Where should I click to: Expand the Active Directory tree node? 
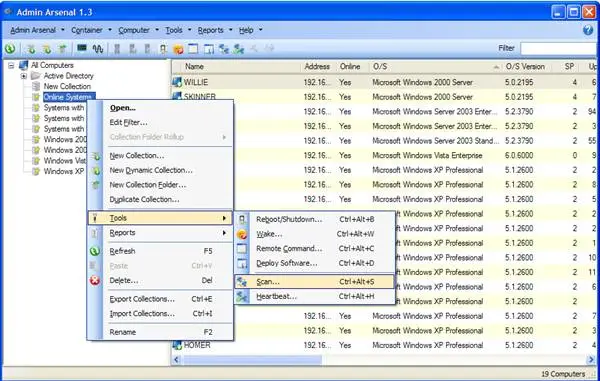coord(24,76)
